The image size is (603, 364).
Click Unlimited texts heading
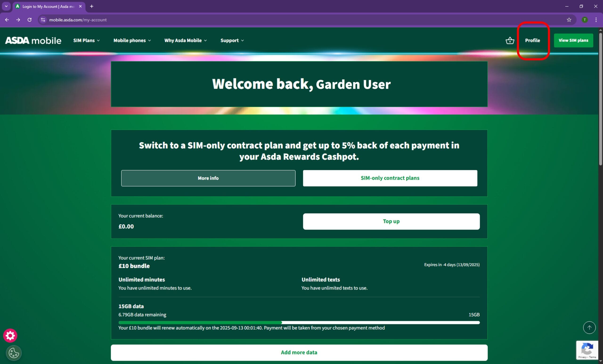[x=320, y=280]
